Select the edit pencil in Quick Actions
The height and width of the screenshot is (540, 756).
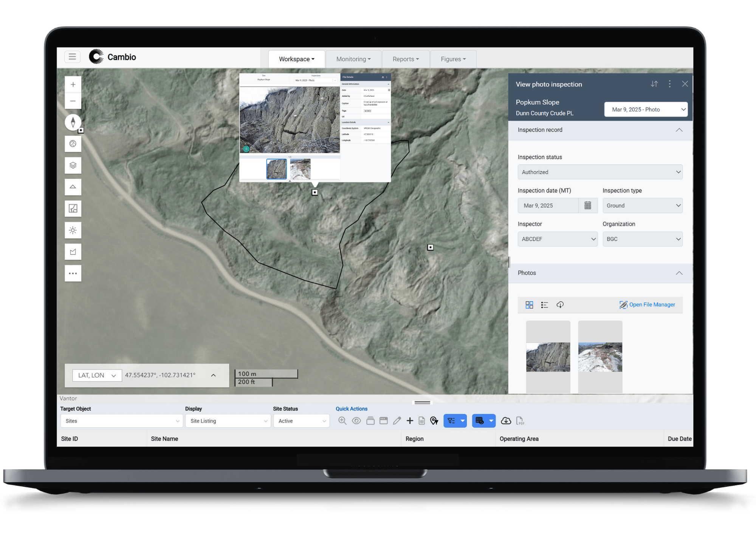pos(397,421)
